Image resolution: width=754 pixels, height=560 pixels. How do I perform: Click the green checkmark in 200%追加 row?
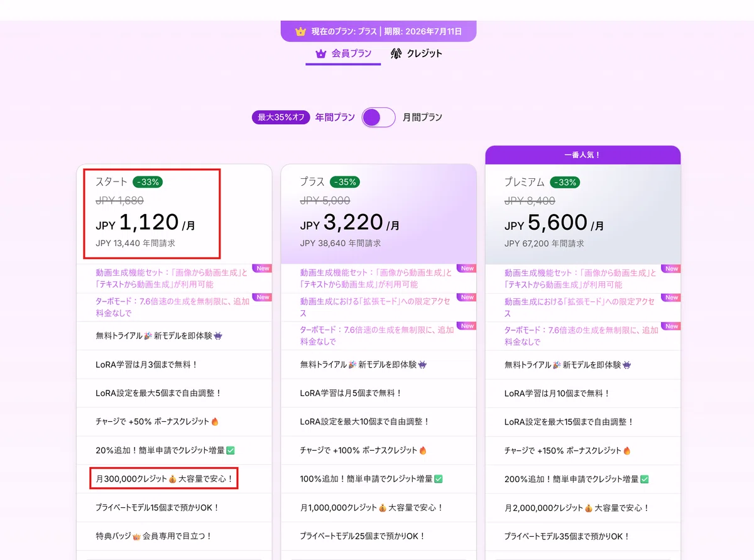click(644, 479)
